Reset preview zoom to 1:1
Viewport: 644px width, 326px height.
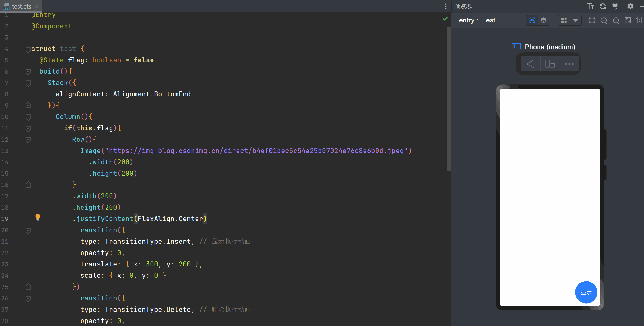coord(639,20)
